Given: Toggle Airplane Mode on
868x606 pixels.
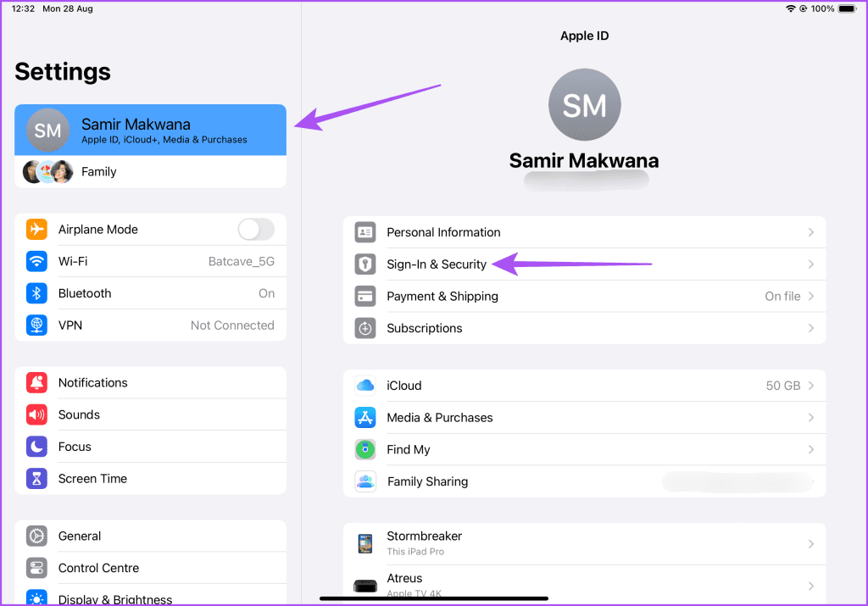Looking at the screenshot, I should [x=256, y=229].
